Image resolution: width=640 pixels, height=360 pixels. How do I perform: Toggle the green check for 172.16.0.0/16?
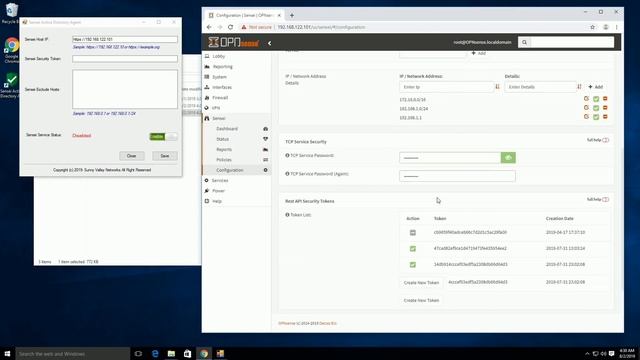596,99
